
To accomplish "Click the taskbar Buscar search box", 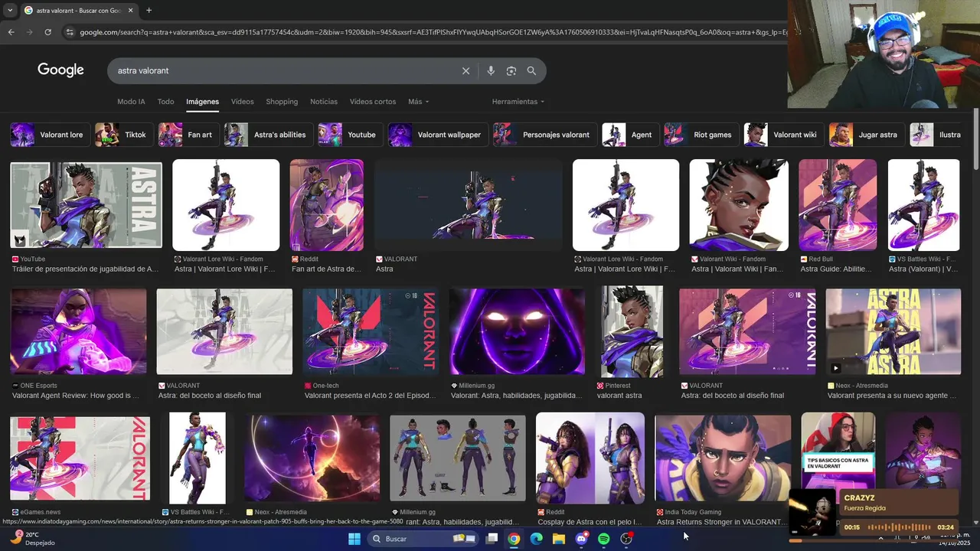I will click(x=423, y=539).
